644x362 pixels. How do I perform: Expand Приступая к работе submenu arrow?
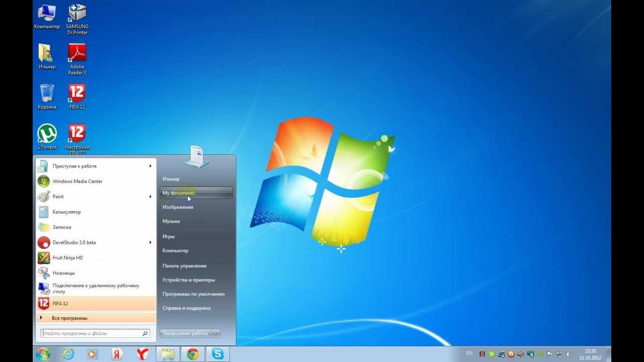coord(150,166)
